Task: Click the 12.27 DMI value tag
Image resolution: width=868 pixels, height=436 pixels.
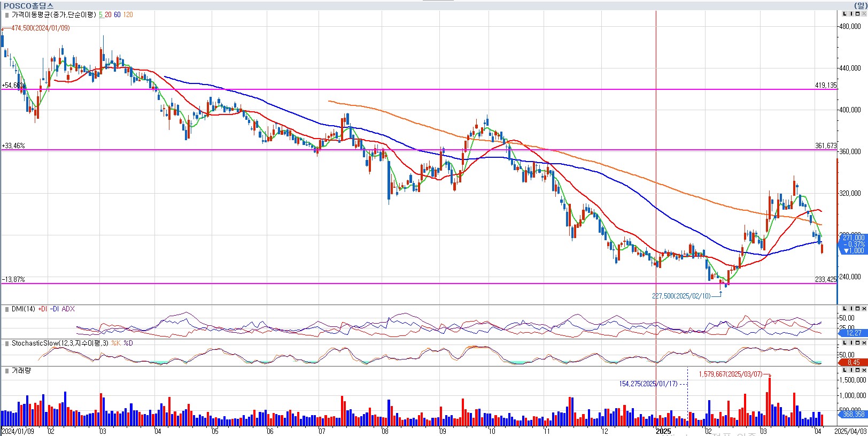Action: (854, 333)
